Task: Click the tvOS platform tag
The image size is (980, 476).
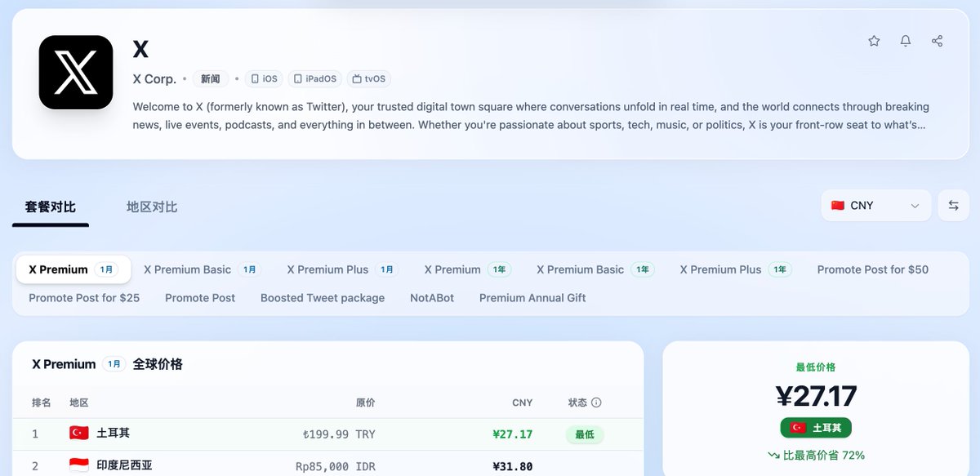Action: tap(368, 79)
